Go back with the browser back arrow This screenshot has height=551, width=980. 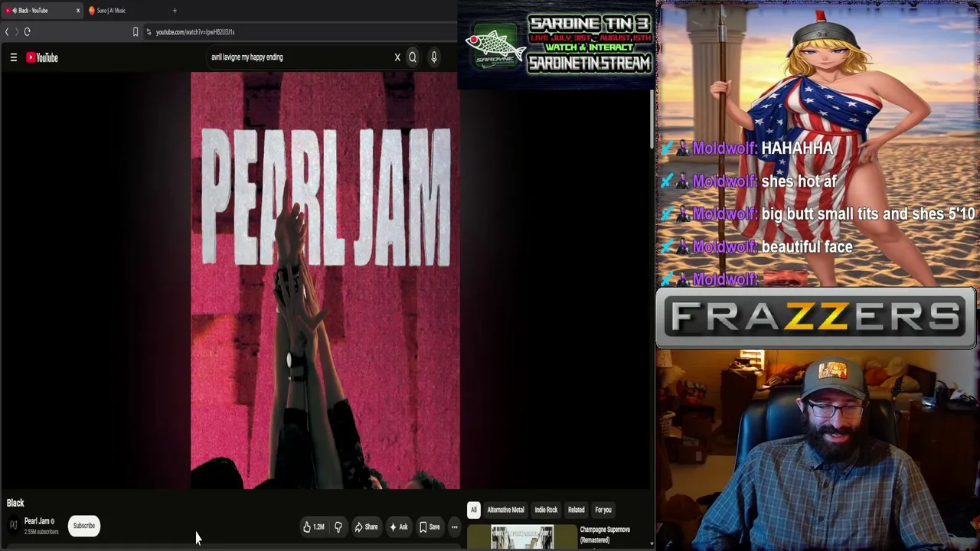click(x=6, y=32)
